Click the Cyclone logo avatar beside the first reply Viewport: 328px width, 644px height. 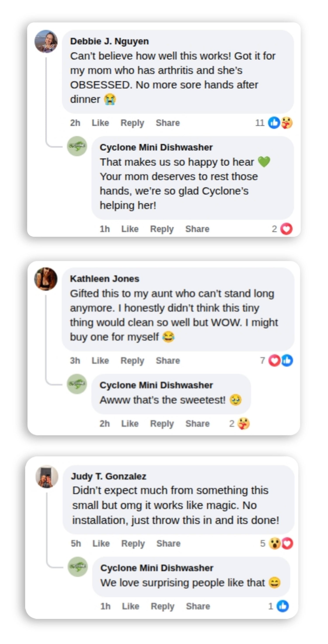[77, 146]
